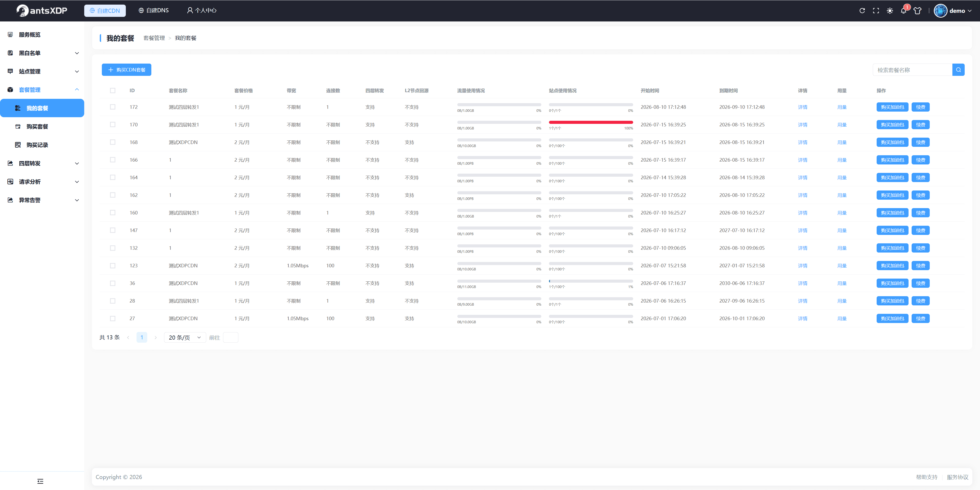
Task: Focus the 检索套餐名称 search field
Action: coord(912,70)
